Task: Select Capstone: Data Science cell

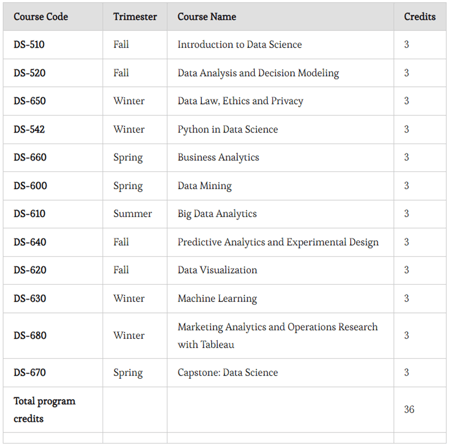Action: click(228, 373)
